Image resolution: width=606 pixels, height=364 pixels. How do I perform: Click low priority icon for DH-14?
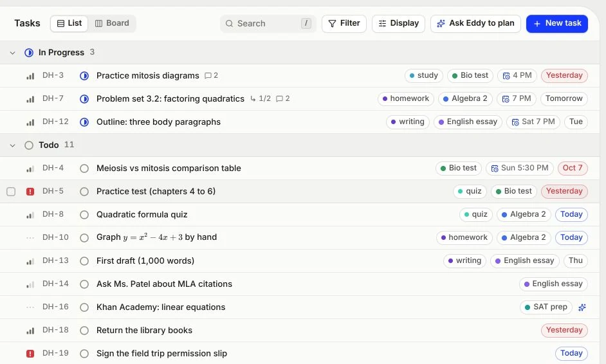30,284
